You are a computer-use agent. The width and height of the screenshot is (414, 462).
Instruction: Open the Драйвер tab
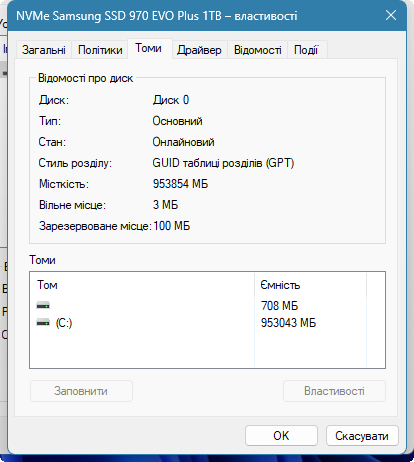(199, 50)
